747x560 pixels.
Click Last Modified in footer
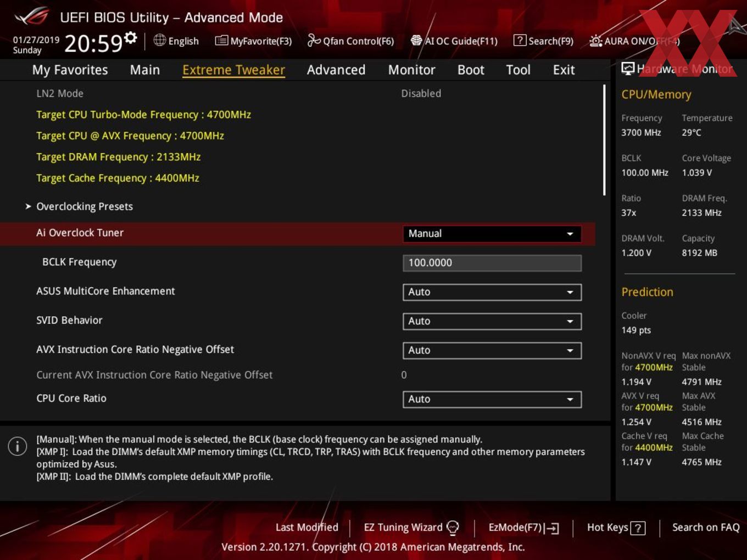click(306, 528)
